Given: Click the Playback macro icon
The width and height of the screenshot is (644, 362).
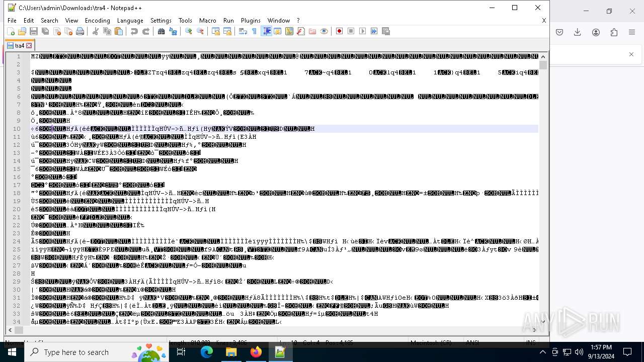Looking at the screenshot, I should click(363, 31).
